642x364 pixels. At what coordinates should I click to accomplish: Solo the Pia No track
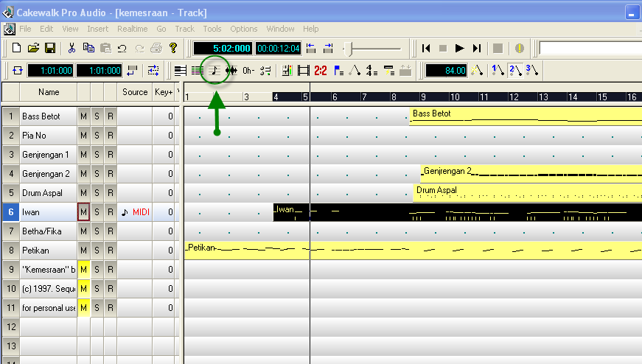97,136
